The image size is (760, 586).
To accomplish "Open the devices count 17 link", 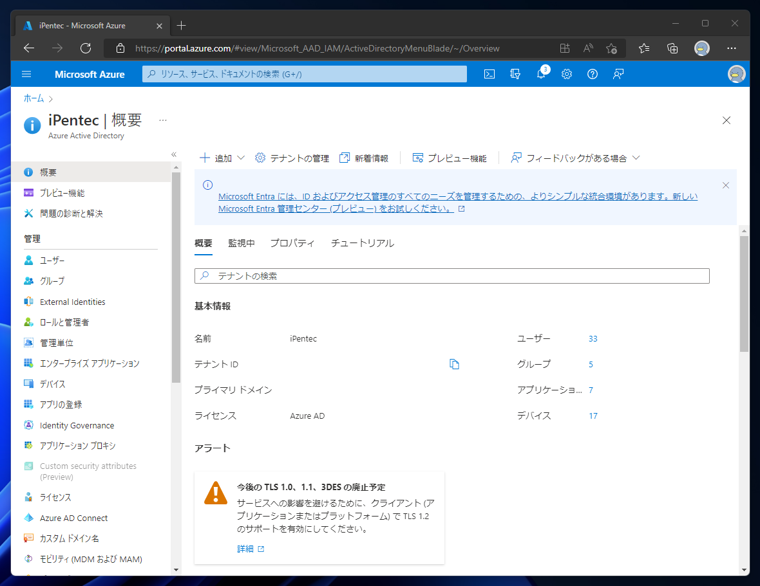I will click(593, 416).
